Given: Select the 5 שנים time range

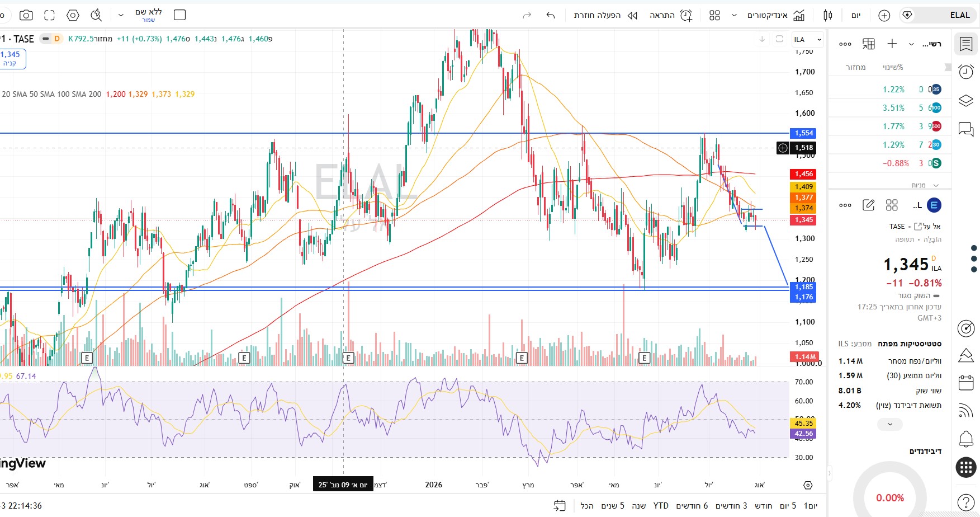Looking at the screenshot, I should (x=613, y=506).
